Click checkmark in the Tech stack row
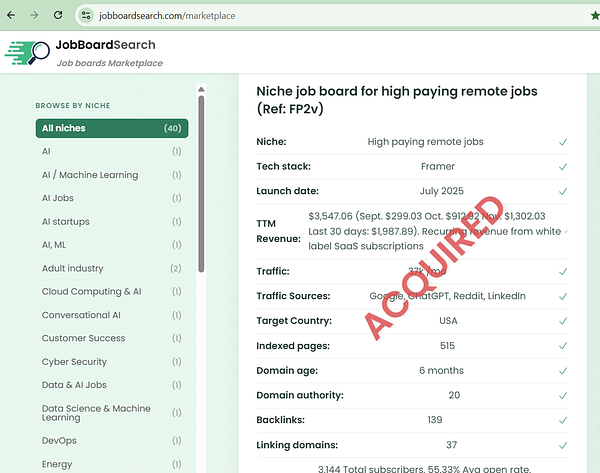The width and height of the screenshot is (600, 473). (563, 166)
